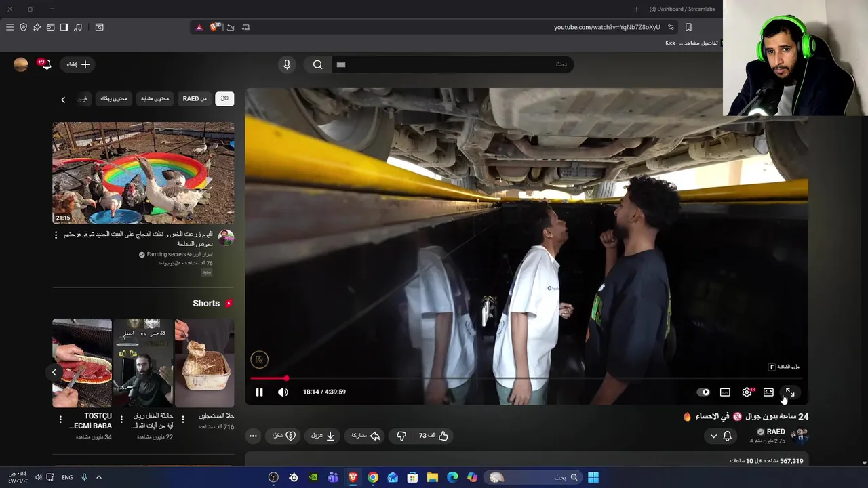Open 'حلا المستعجلين' short thumbnail
Screen dimensions: 868x488
click(x=204, y=363)
